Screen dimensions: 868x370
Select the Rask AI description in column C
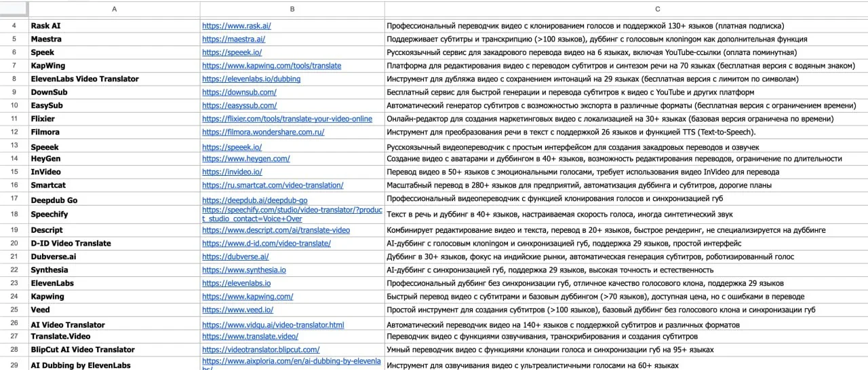coord(626,26)
